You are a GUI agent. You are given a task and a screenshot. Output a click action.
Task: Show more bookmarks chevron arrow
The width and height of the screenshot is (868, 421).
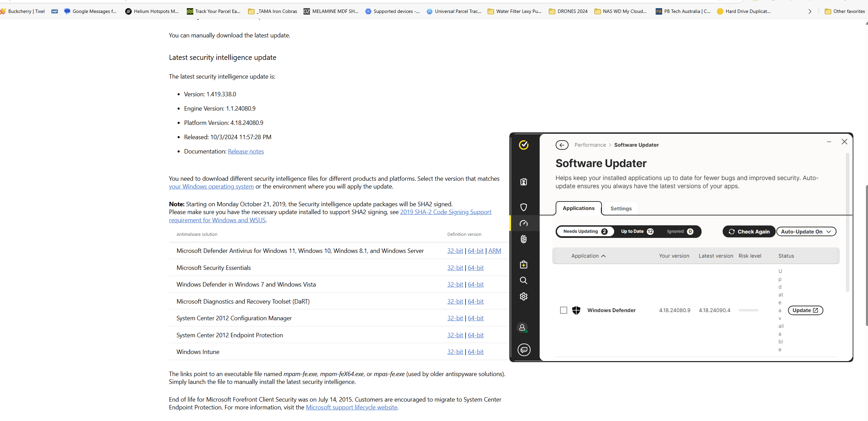[x=810, y=11]
